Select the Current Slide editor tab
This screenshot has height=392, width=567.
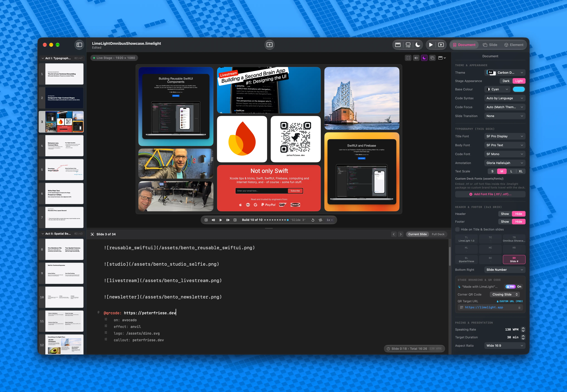(x=417, y=234)
